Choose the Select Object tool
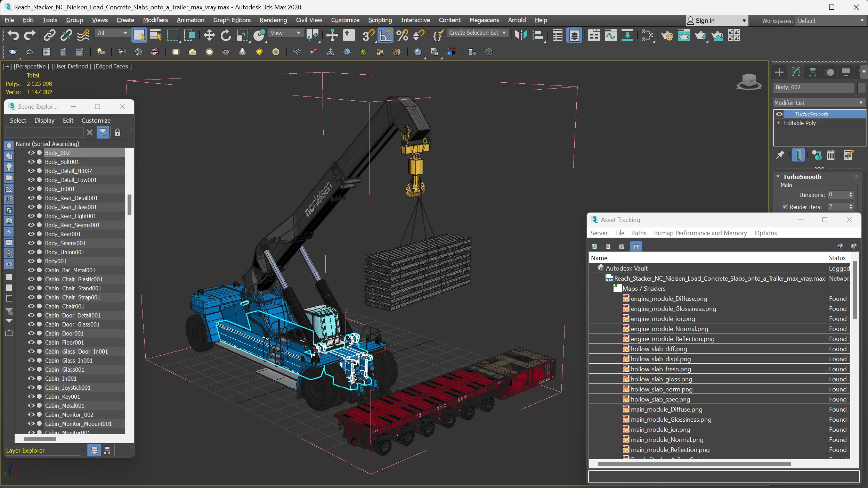This screenshot has width=868, height=488. pos(139,35)
